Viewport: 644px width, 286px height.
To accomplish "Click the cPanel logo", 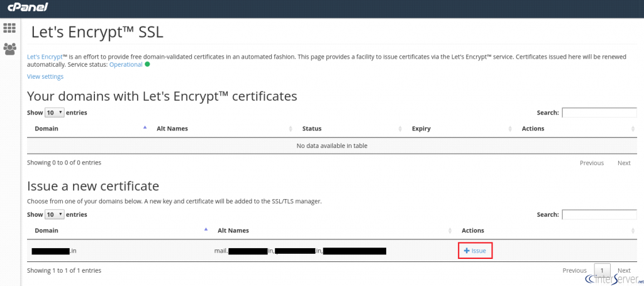I will (28, 7).
